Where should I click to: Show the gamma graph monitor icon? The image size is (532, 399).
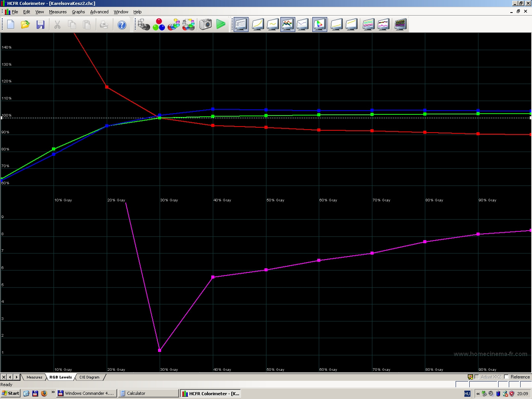[272, 25]
